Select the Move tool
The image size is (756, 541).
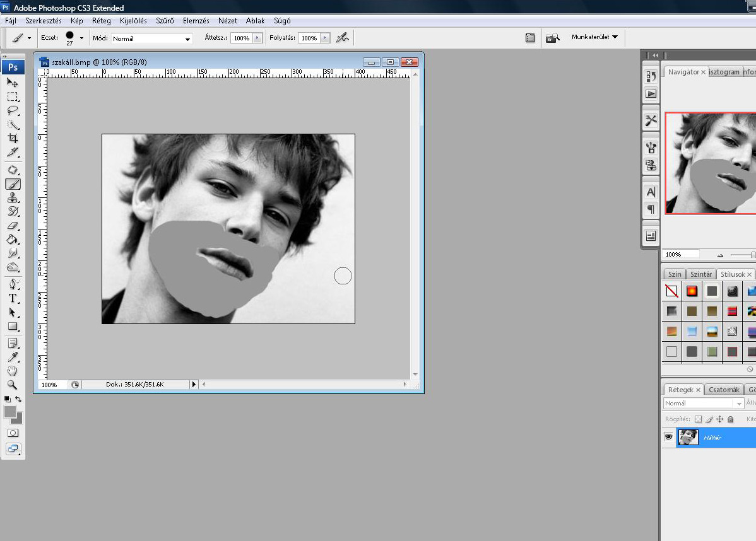[13, 83]
